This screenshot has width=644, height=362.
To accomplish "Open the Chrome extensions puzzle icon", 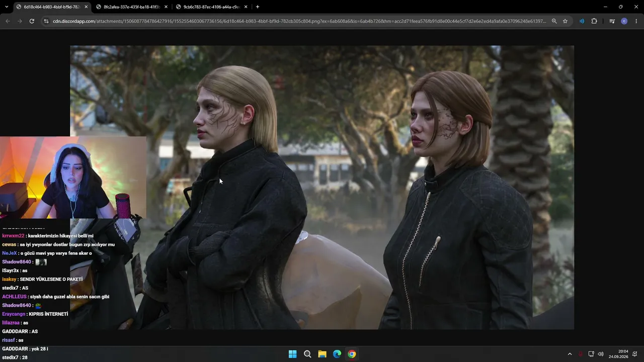I will [594, 21].
